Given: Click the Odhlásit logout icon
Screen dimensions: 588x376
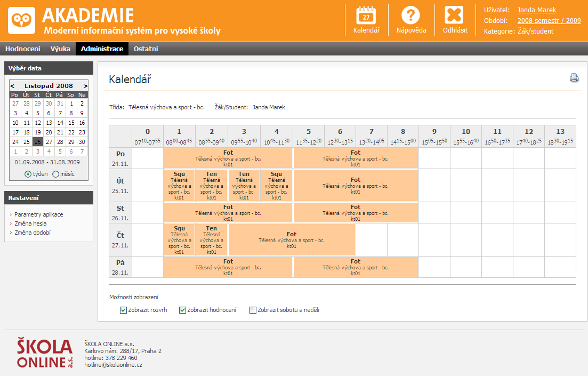Looking at the screenshot, I should pyautogui.click(x=454, y=15).
